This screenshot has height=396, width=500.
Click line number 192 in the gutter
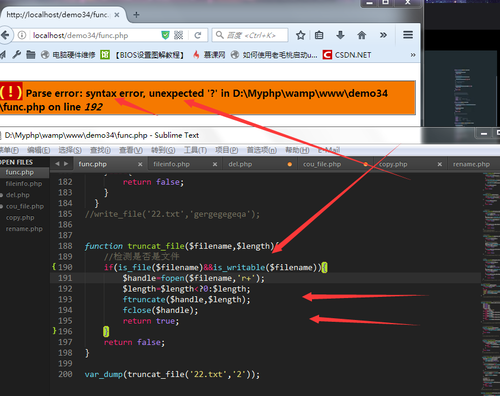coord(65,289)
